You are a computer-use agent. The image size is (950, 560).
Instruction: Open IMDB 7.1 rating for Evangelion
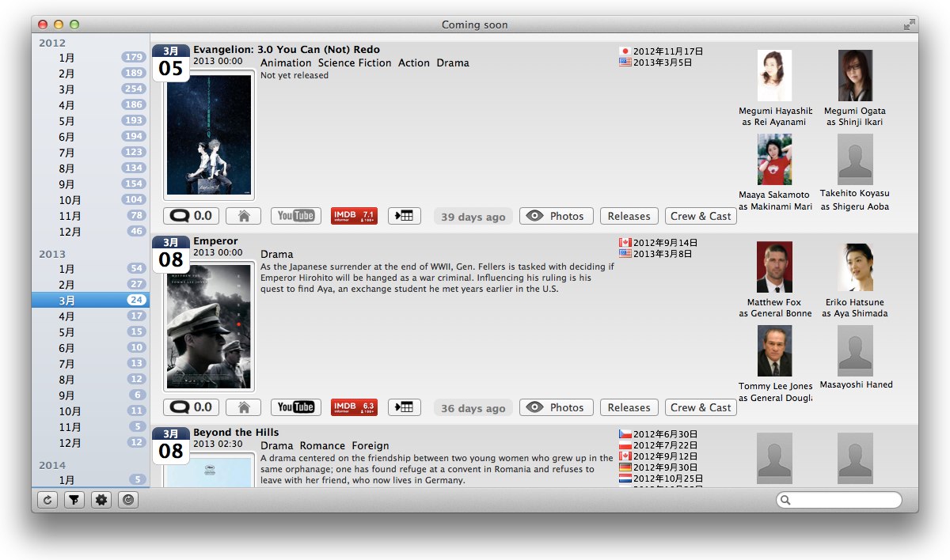(x=354, y=216)
